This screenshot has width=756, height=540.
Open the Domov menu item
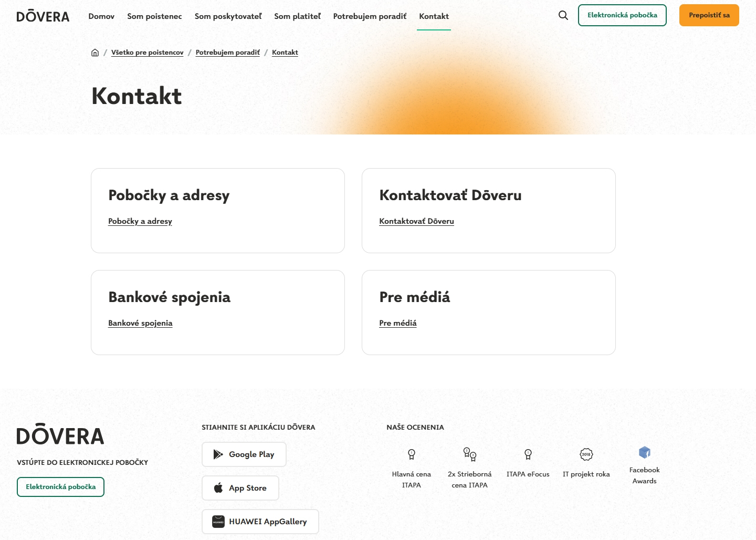(101, 16)
